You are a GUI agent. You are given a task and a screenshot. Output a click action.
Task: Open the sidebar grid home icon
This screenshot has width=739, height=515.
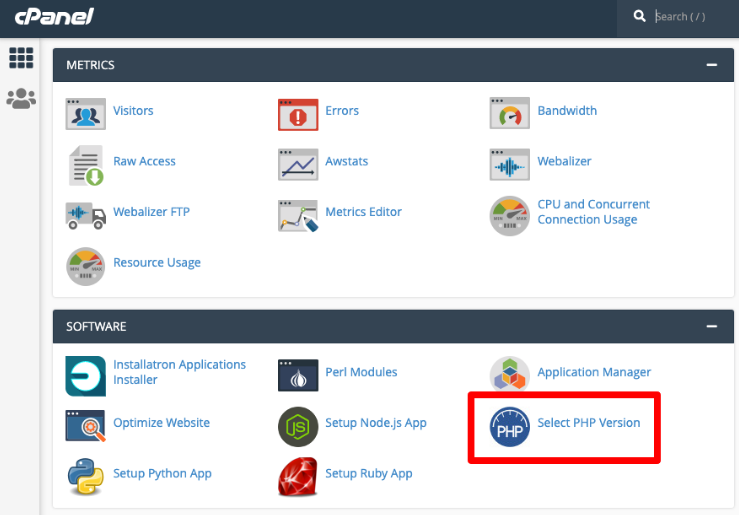coord(21,58)
